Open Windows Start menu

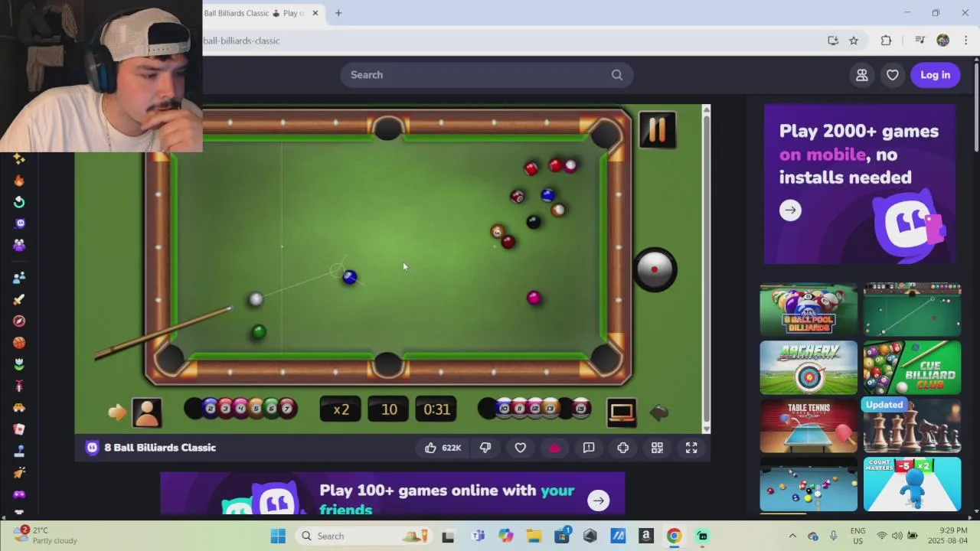pos(278,536)
